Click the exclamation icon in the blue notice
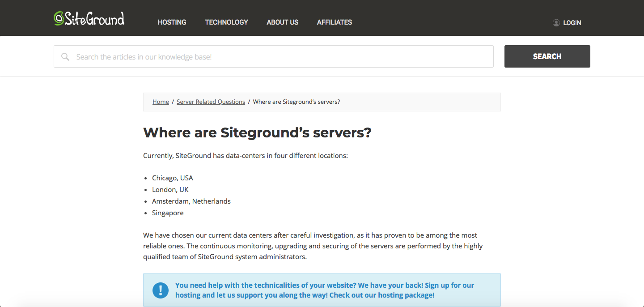Image resolution: width=644 pixels, height=307 pixels. 161,290
